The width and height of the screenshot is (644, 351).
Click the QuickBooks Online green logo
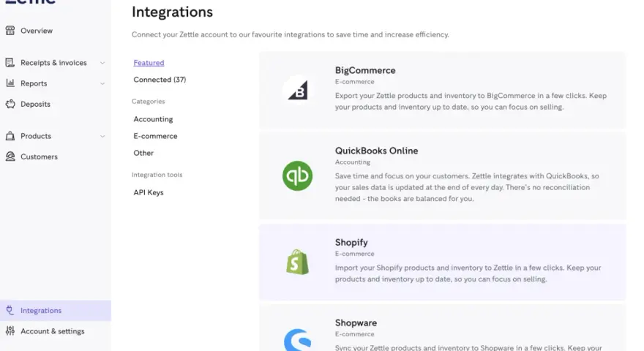click(297, 175)
